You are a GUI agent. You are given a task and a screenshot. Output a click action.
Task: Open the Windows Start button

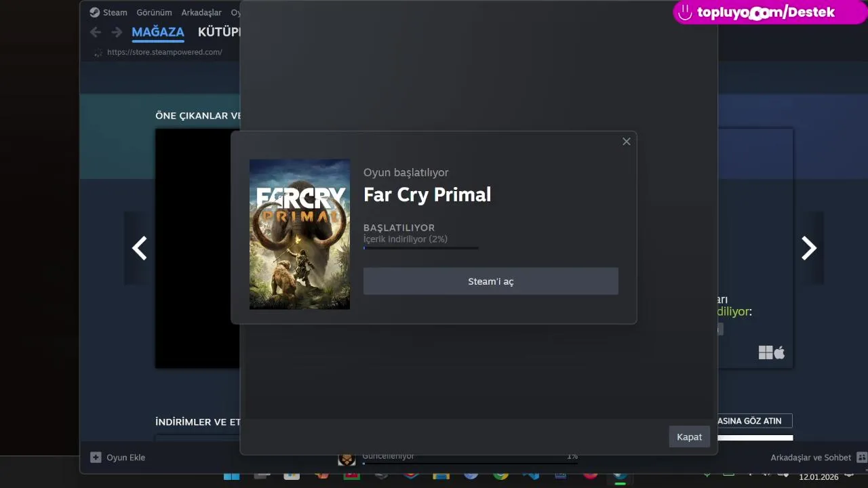[x=231, y=476]
